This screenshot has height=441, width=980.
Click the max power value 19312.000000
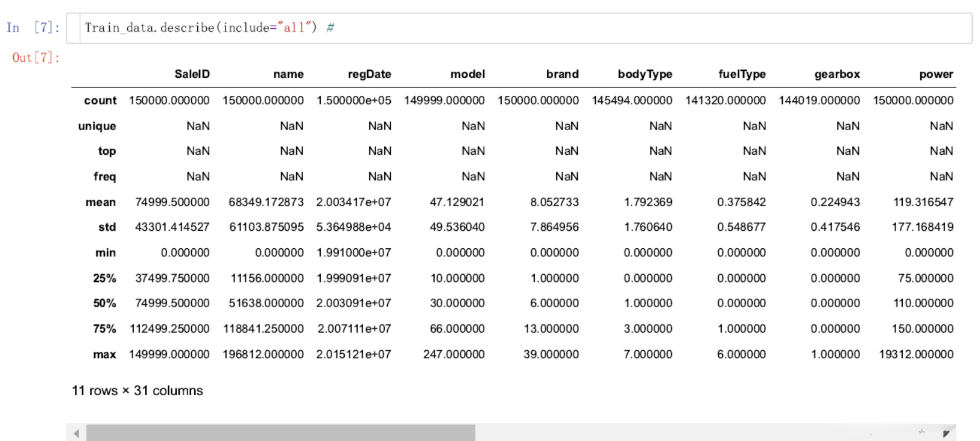coord(915,354)
